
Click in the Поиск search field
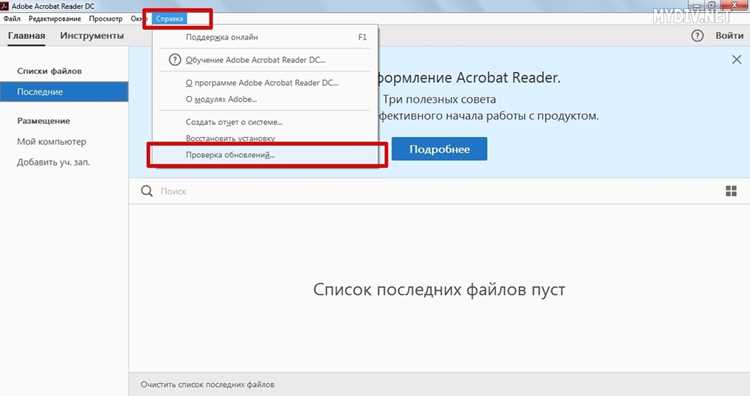point(430,191)
